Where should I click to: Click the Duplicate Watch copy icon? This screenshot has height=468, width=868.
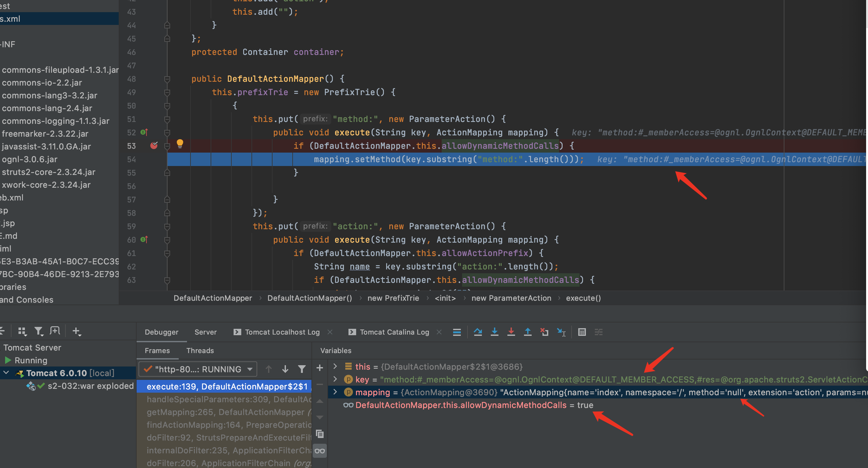coord(320,434)
